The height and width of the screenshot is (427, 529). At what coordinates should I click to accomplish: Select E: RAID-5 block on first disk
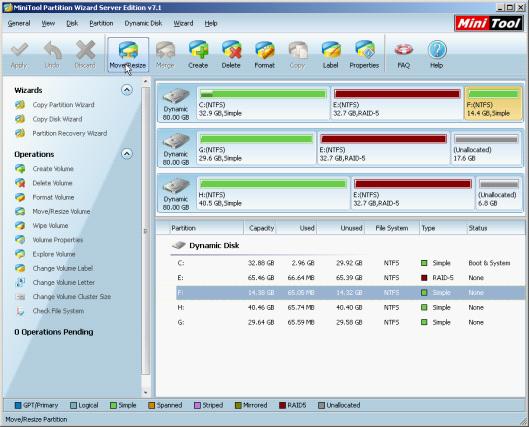coord(397,103)
